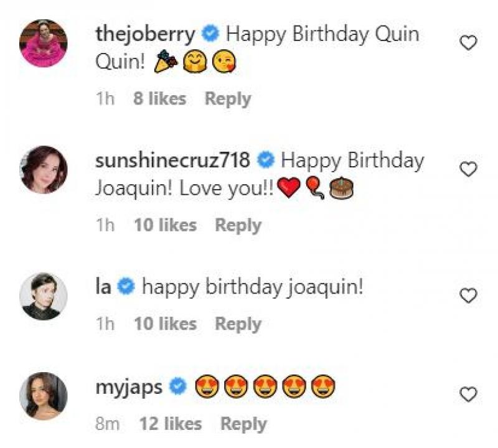The height and width of the screenshot is (448, 498).
Task: Show 10 likes on sunshinecruz718's comment
Action: pyautogui.click(x=165, y=225)
